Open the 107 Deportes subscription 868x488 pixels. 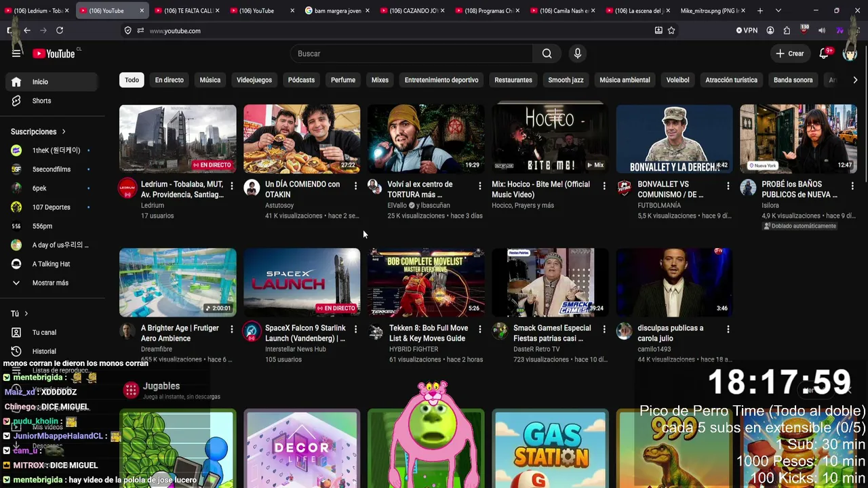(x=52, y=207)
